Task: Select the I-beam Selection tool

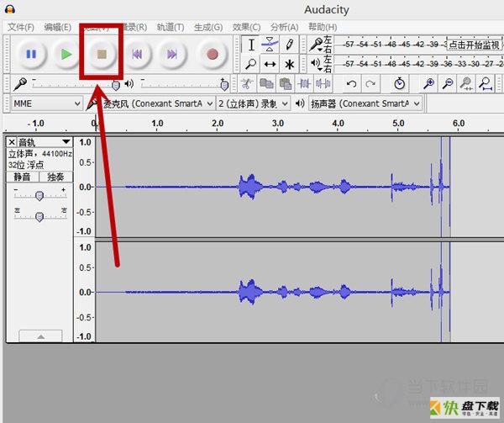Action: (x=251, y=45)
